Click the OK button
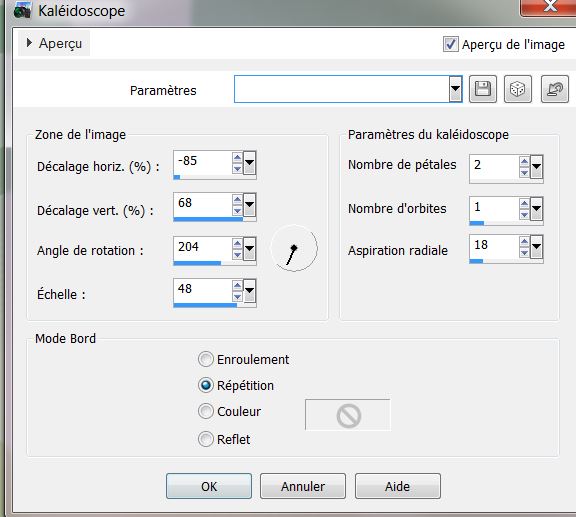The image size is (576, 517). coord(209,486)
